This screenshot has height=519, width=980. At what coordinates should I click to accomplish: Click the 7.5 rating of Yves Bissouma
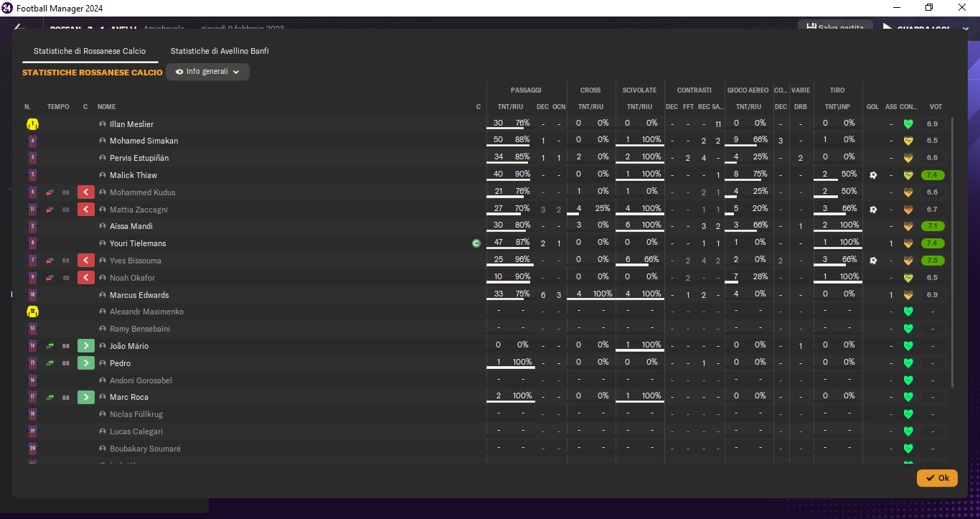[933, 261]
